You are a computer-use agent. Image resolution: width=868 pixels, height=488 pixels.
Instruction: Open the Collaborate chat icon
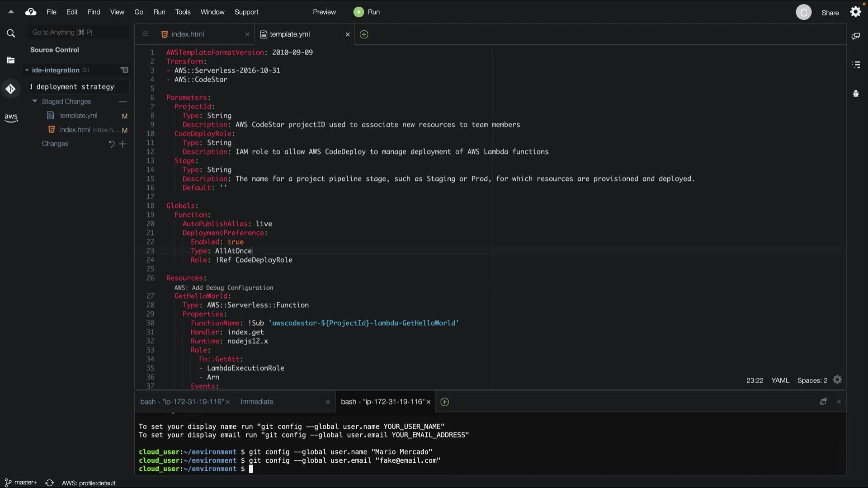(856, 36)
